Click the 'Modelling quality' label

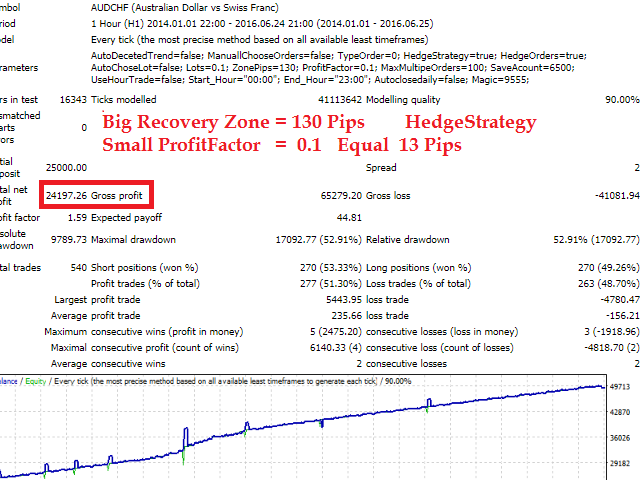point(403,100)
